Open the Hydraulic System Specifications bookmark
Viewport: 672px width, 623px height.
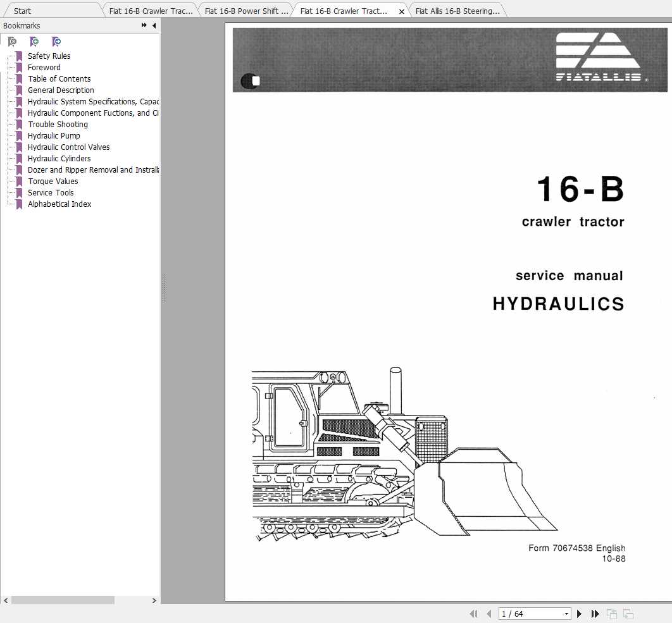(x=93, y=102)
